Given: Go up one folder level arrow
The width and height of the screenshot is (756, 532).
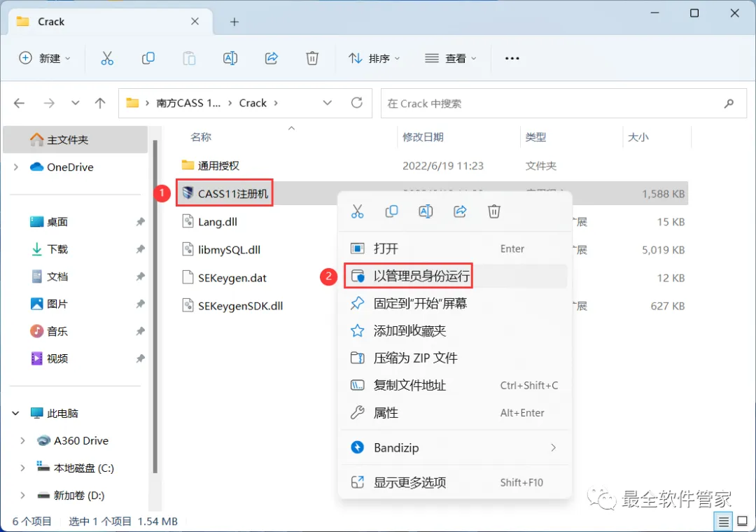Looking at the screenshot, I should tap(100, 103).
